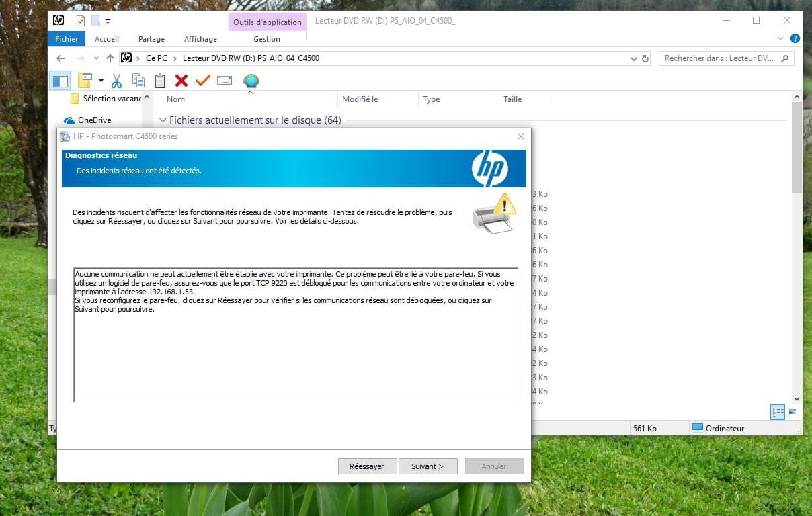Image resolution: width=812 pixels, height=516 pixels.
Task: Click the HP icon in the address bar
Action: click(126, 58)
